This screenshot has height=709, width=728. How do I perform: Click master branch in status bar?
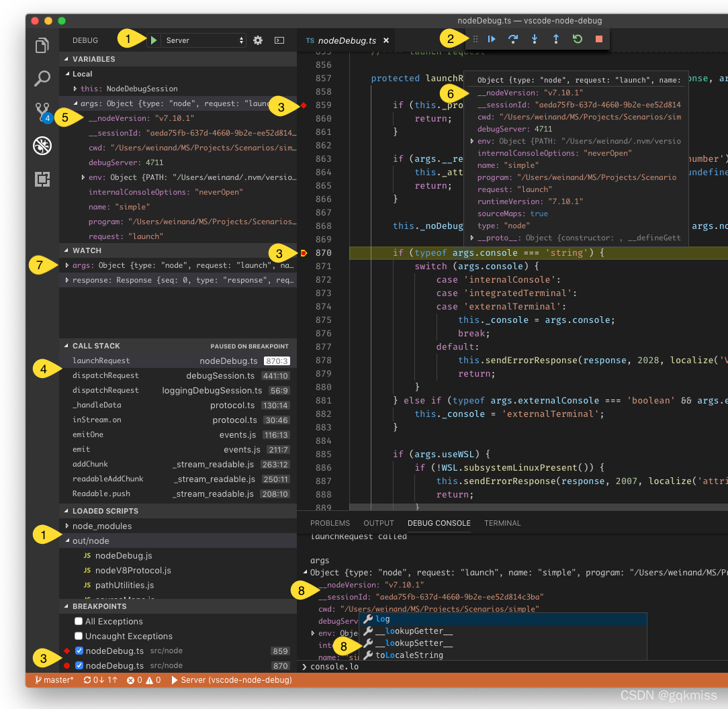click(x=54, y=679)
